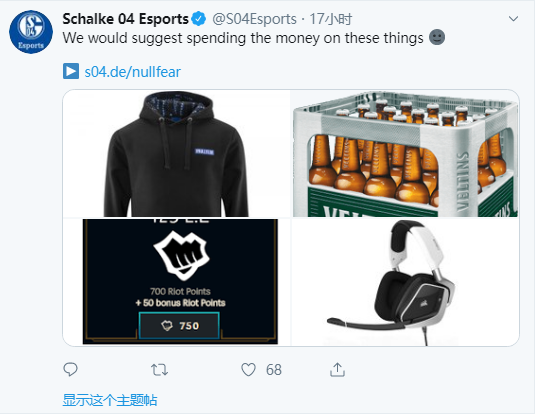Open the white gaming headset image
This screenshot has width=547, height=414.
405,282
